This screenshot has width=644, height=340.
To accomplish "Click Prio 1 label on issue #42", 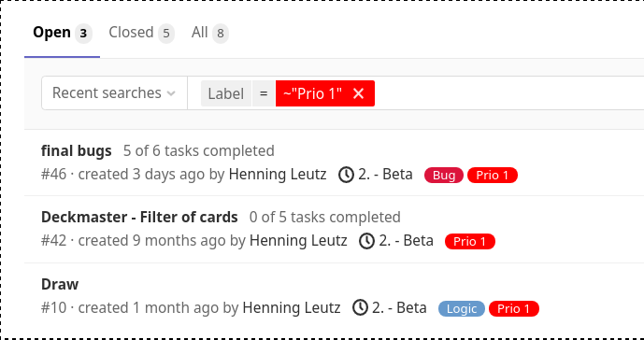I will pyautogui.click(x=470, y=241).
